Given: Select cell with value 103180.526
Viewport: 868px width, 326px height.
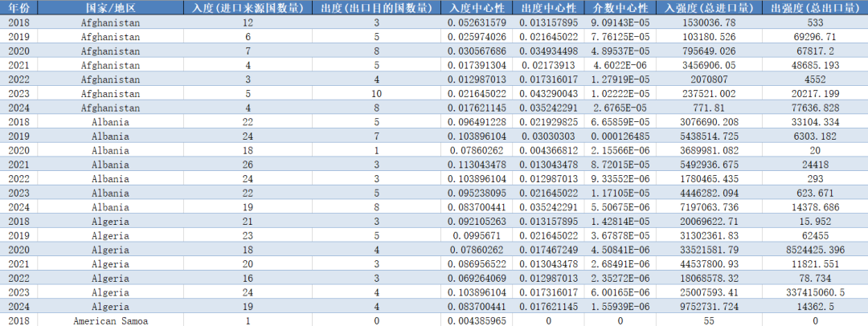Looking at the screenshot, I should tap(709, 37).
